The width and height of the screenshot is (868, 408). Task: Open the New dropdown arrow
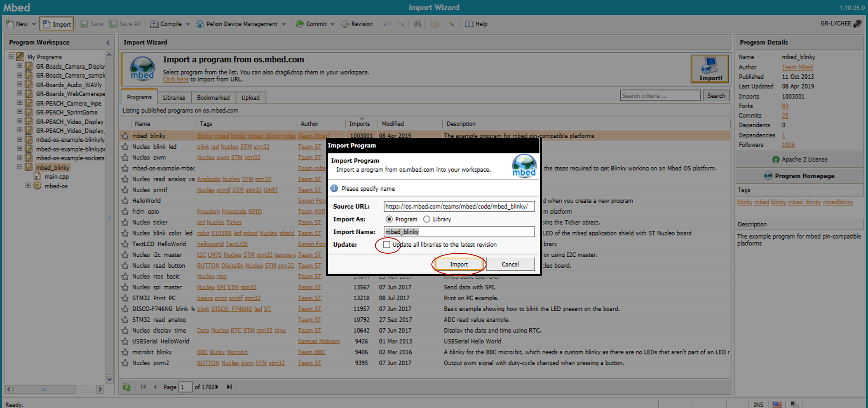(34, 24)
